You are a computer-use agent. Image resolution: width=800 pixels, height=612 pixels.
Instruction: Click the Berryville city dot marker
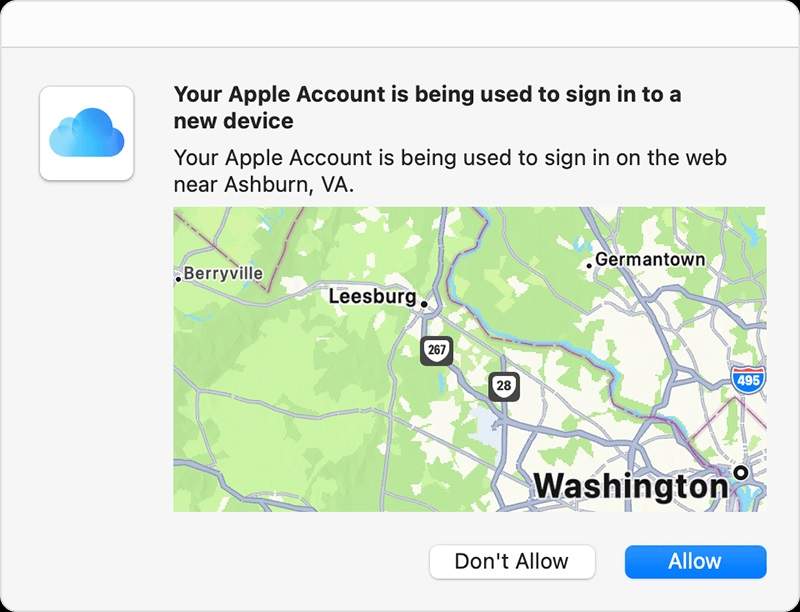tap(178, 279)
